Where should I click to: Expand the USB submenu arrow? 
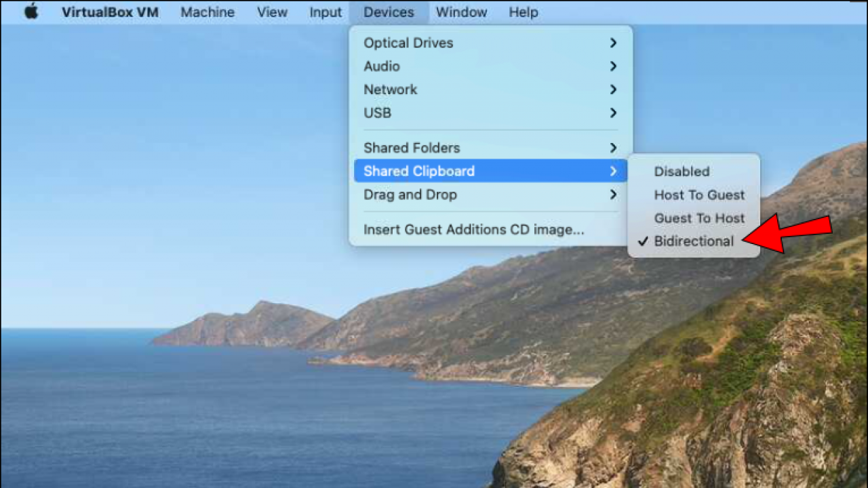[612, 113]
